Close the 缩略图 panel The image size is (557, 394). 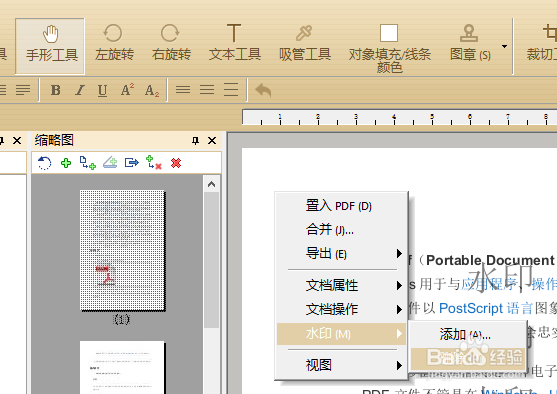coord(212,141)
